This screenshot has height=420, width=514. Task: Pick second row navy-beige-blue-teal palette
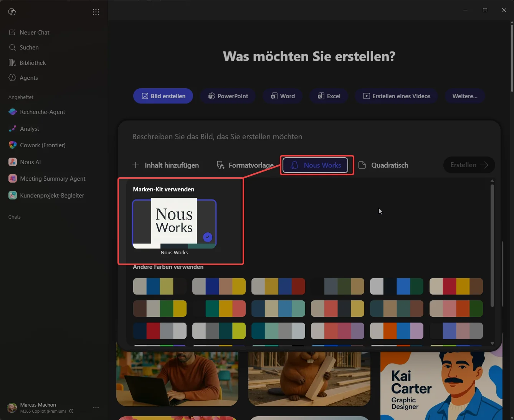(x=278, y=309)
